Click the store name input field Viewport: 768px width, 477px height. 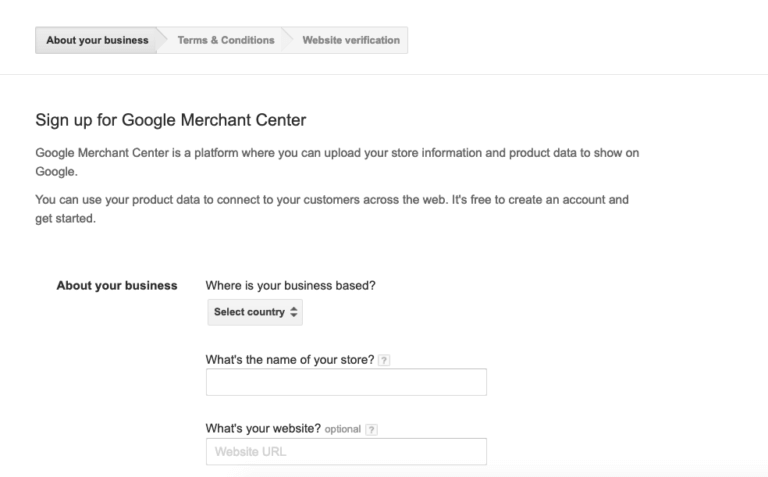coord(346,382)
